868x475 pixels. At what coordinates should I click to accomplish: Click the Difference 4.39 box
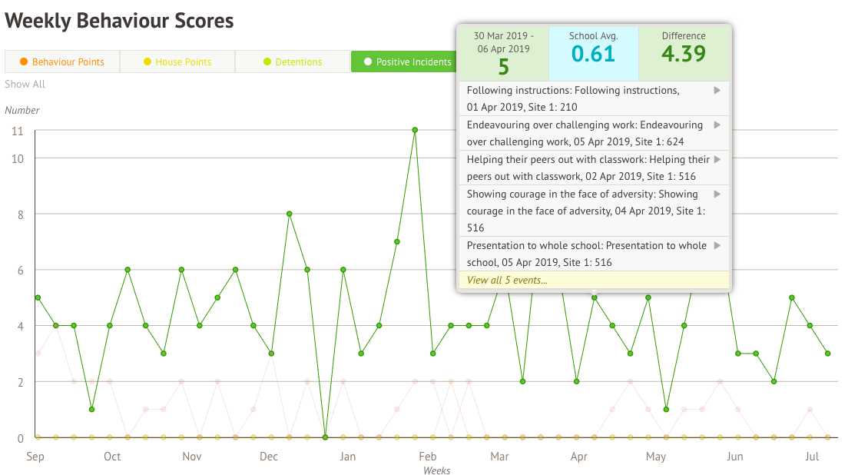click(684, 52)
